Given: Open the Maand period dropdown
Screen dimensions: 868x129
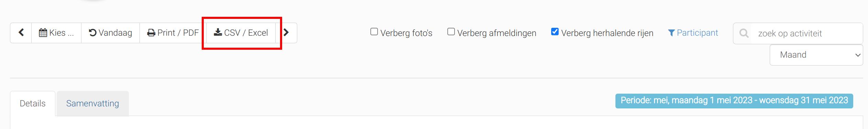Looking at the screenshot, I should 816,55.
